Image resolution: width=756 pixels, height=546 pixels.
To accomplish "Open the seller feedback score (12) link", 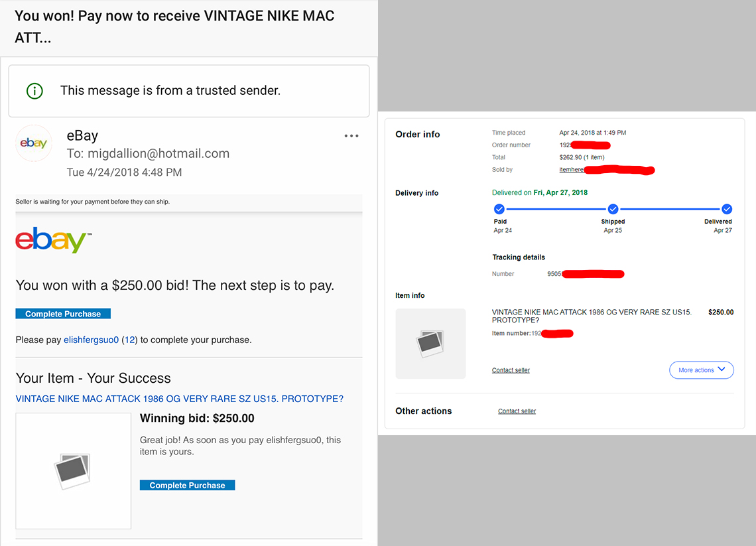I will (130, 340).
